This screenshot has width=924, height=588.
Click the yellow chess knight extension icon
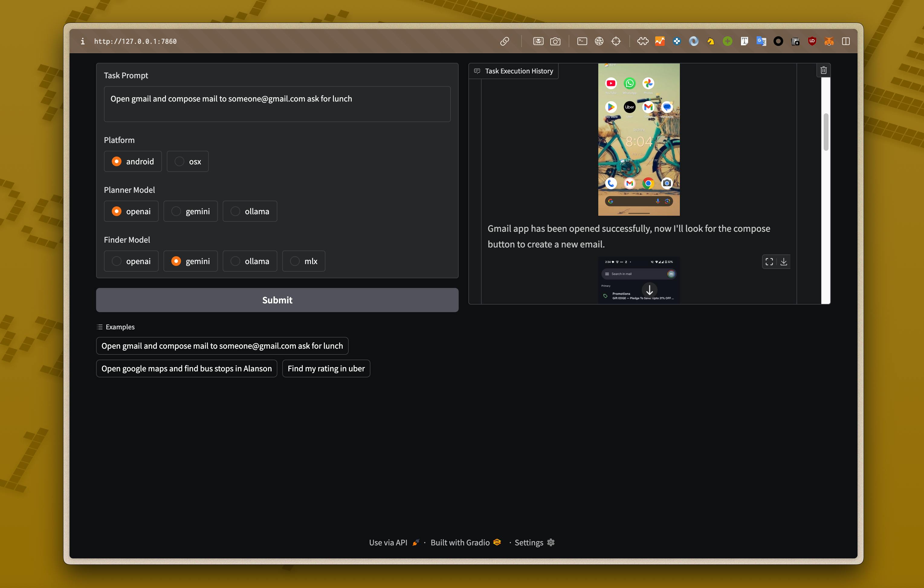coord(710,41)
